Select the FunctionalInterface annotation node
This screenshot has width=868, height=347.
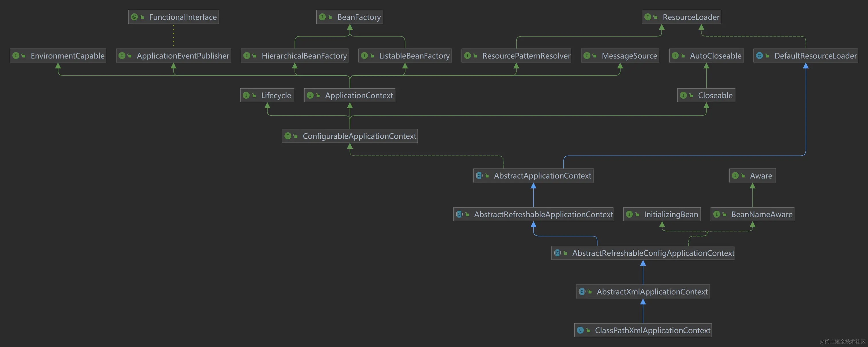173,17
